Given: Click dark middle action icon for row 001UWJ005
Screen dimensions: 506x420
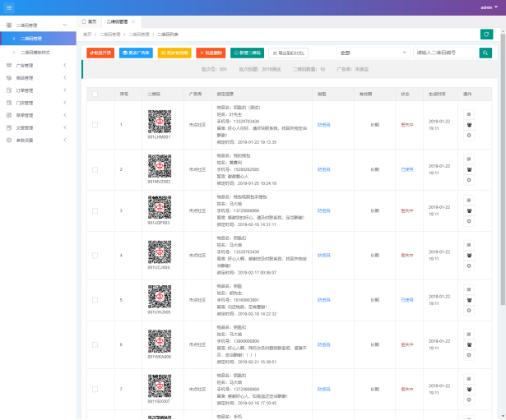Looking at the screenshot, I should [x=469, y=300].
